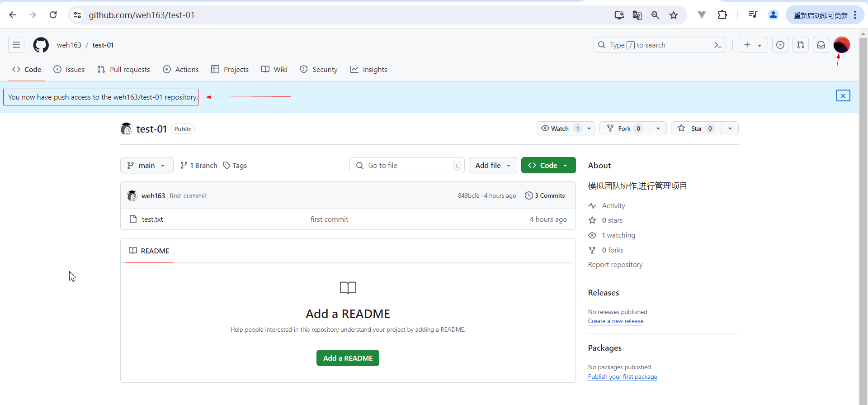Click the browser address bar URL
This screenshot has width=868, height=405.
pyautogui.click(x=142, y=15)
